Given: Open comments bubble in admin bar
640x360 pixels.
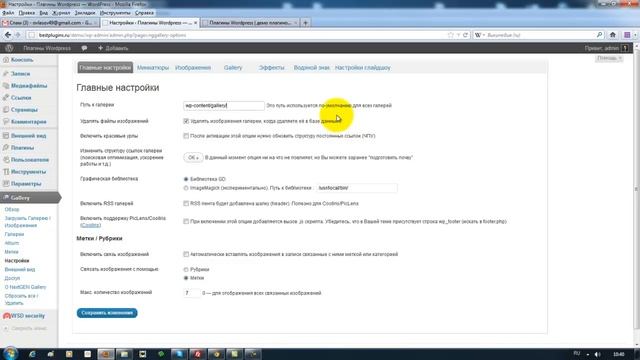Looking at the screenshot, I should (84, 48).
